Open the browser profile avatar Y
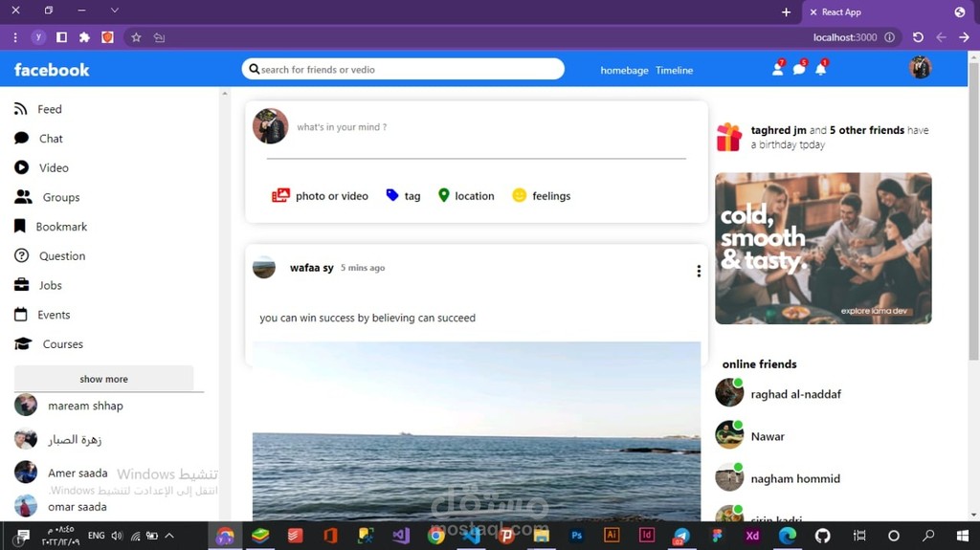Screen dimensions: 980x550 tap(38, 37)
